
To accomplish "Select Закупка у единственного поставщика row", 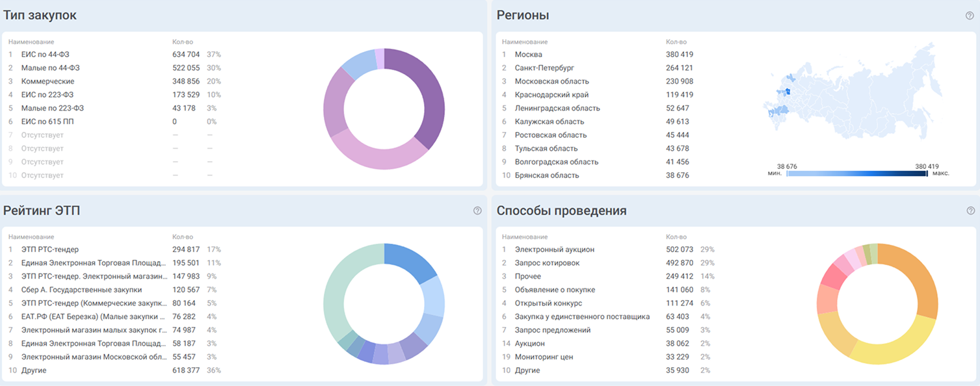I will click(x=608, y=316).
